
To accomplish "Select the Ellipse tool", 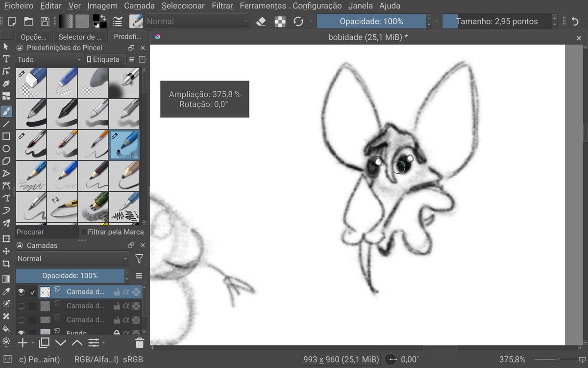I will tap(6, 149).
